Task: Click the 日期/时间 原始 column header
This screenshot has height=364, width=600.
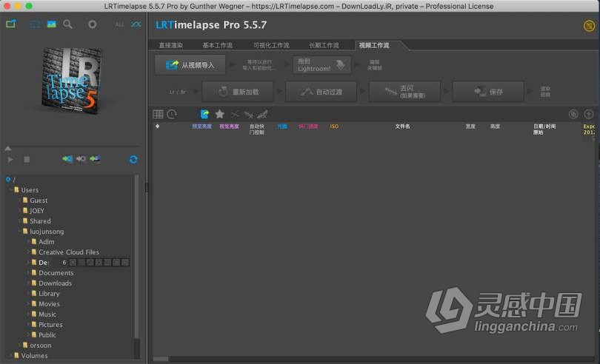Action: [x=544, y=129]
